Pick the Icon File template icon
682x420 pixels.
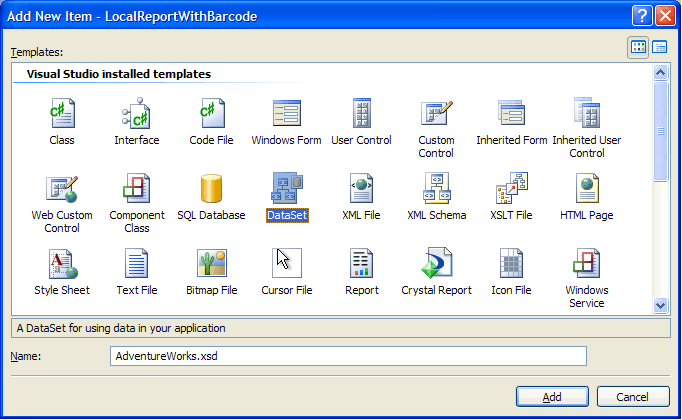tap(512, 263)
